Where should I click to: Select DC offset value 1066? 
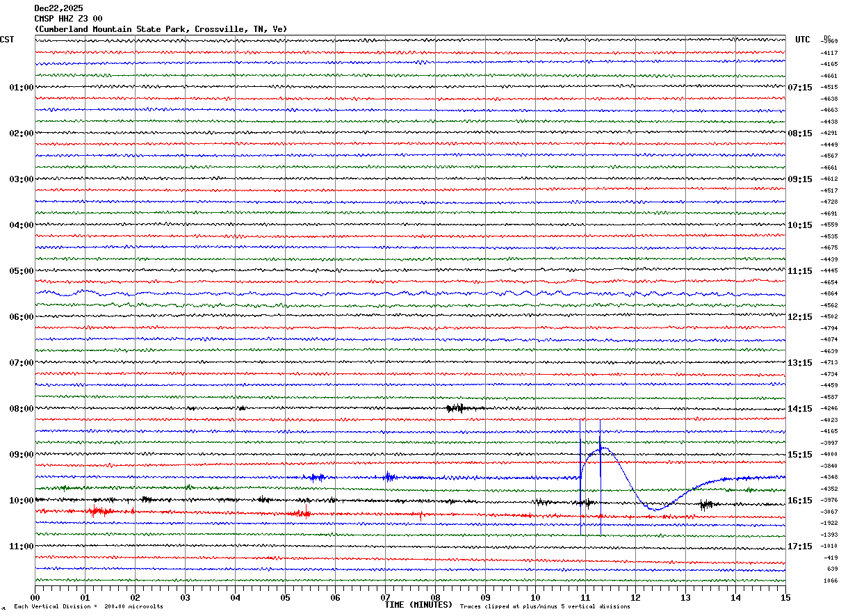coord(831,581)
